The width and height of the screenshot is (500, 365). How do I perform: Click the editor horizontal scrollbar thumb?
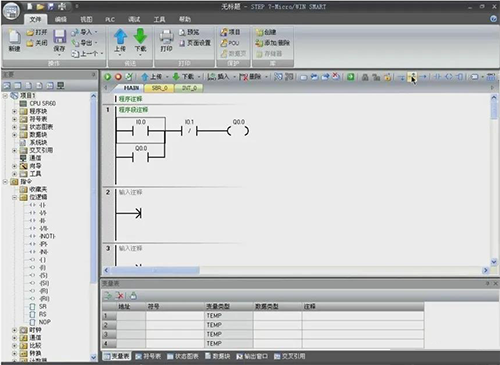[155, 270]
